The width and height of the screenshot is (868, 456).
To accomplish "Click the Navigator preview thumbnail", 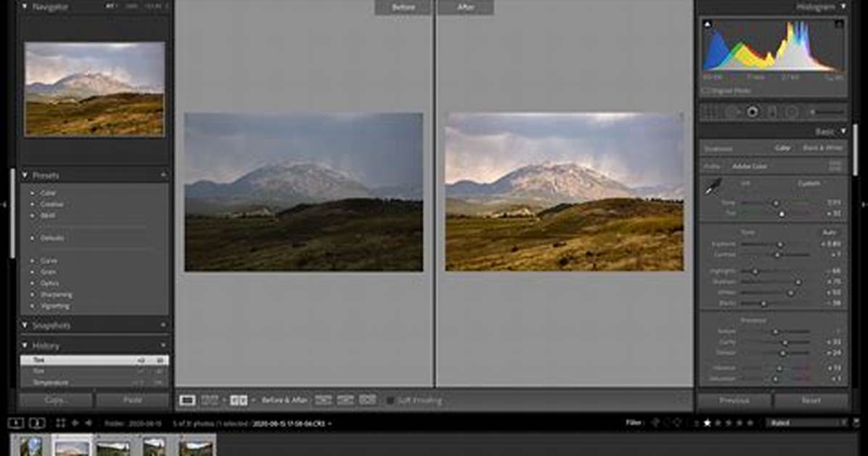I will (x=94, y=89).
